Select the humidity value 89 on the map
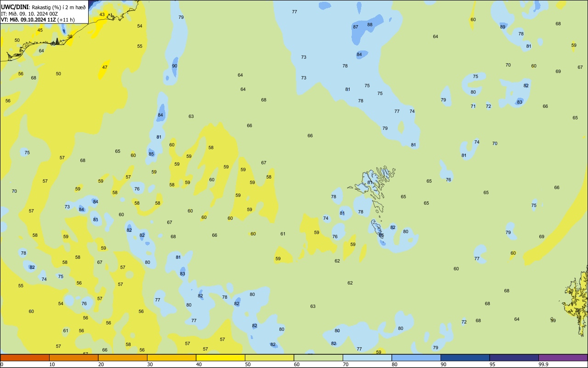The height and width of the screenshot is (368, 588). [503, 27]
